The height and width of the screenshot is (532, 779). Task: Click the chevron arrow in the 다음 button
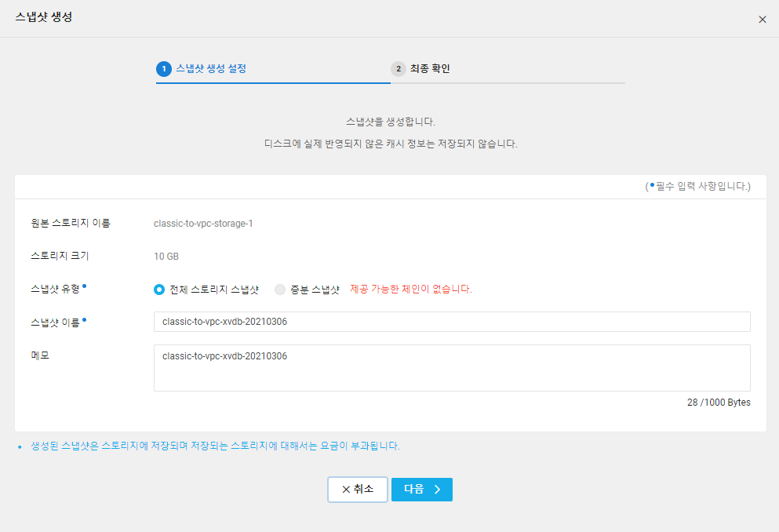438,490
